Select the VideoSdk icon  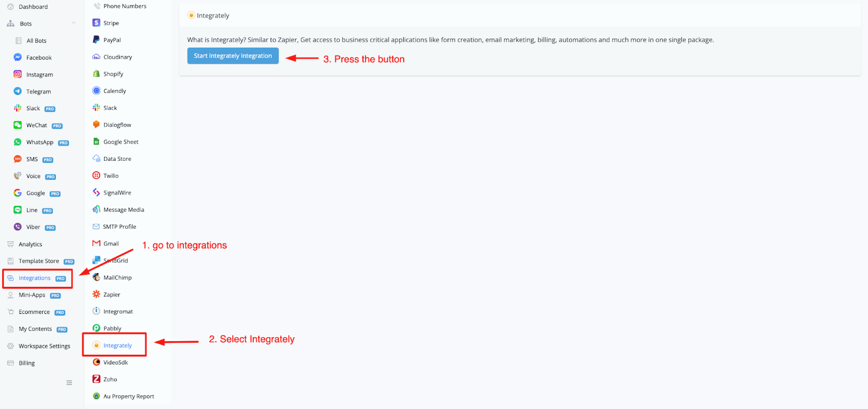click(97, 362)
